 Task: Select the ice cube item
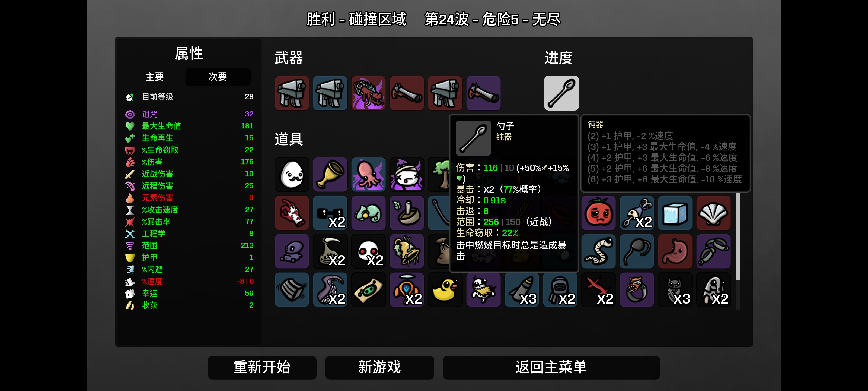(675, 213)
